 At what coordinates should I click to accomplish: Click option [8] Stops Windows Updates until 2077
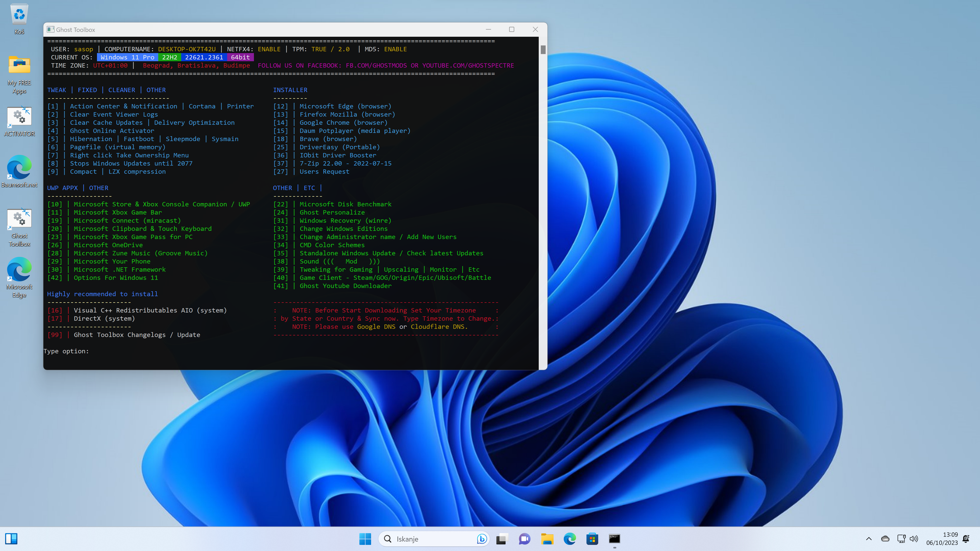coord(120,164)
